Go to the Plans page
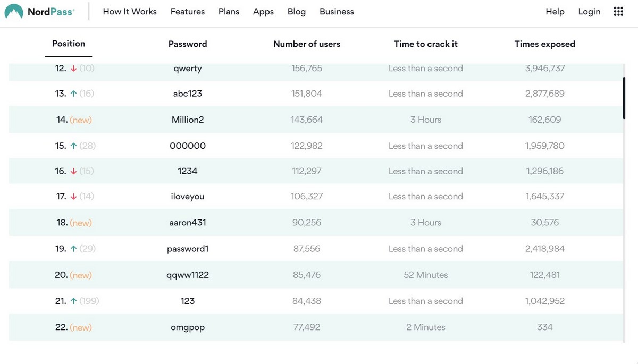This screenshot has width=638, height=364. [229, 12]
